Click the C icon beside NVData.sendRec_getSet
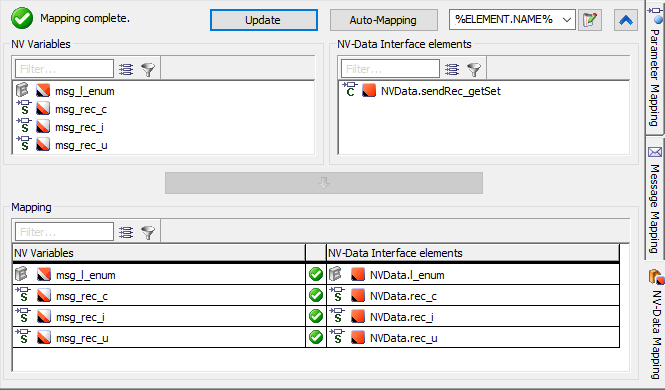 [350, 89]
